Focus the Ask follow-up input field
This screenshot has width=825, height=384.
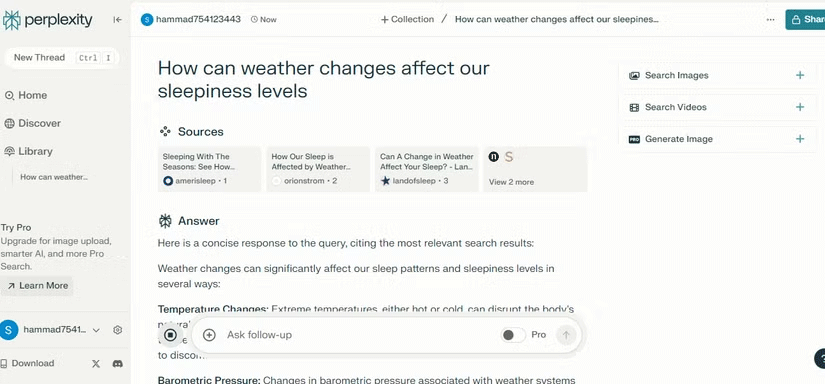click(x=358, y=335)
